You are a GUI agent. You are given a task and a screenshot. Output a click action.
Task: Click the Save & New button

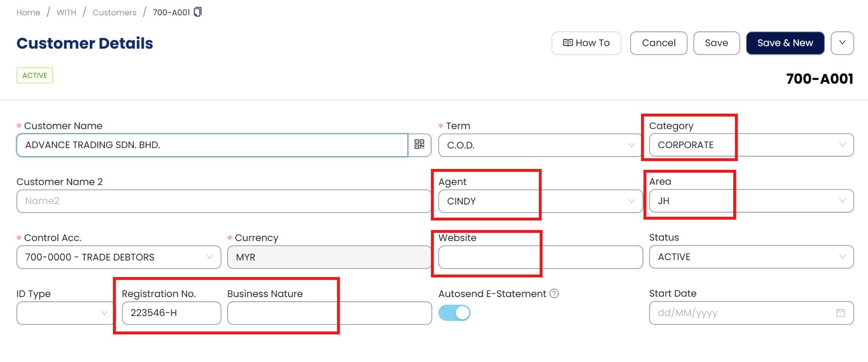pyautogui.click(x=785, y=43)
